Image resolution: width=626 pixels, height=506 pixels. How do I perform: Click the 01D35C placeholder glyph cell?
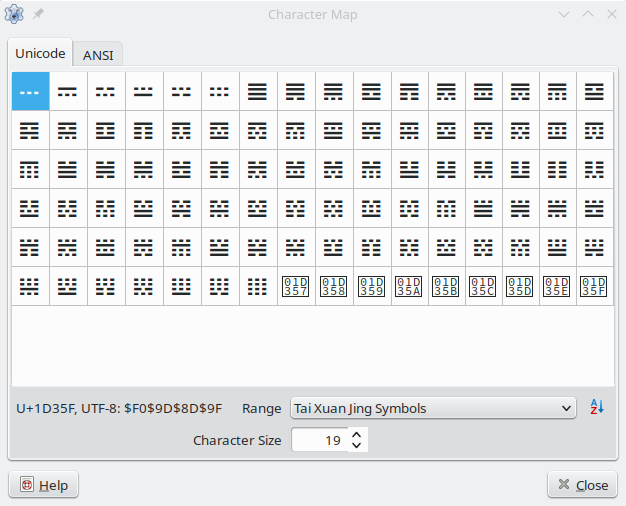point(483,287)
